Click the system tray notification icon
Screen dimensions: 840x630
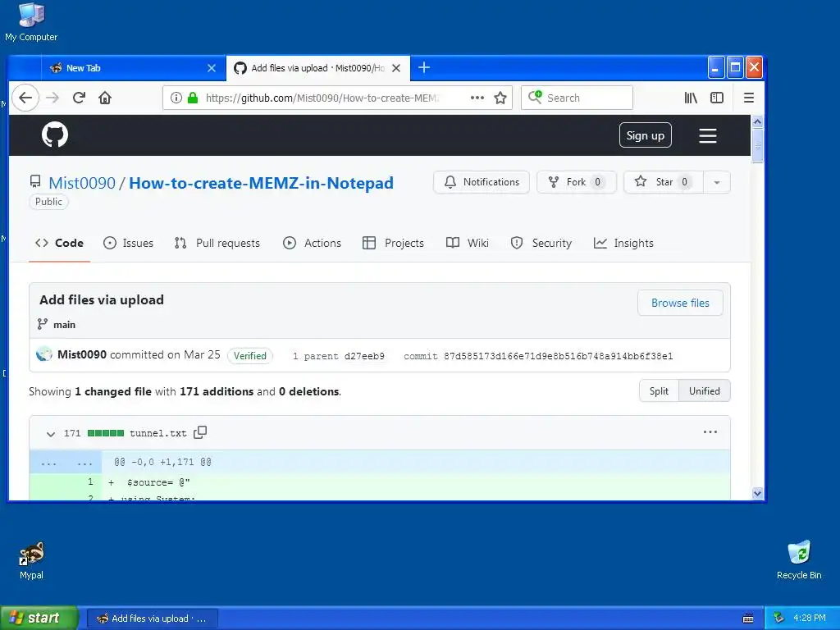778,619
